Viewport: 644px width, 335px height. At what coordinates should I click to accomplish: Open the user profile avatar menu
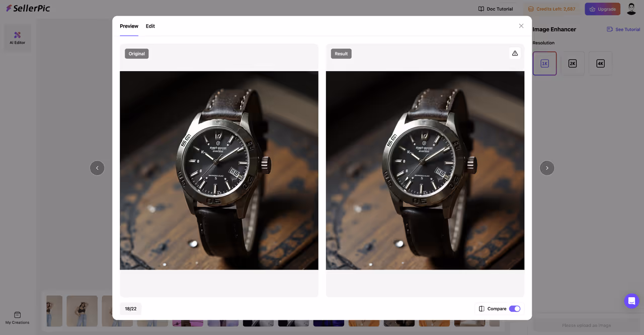click(631, 9)
